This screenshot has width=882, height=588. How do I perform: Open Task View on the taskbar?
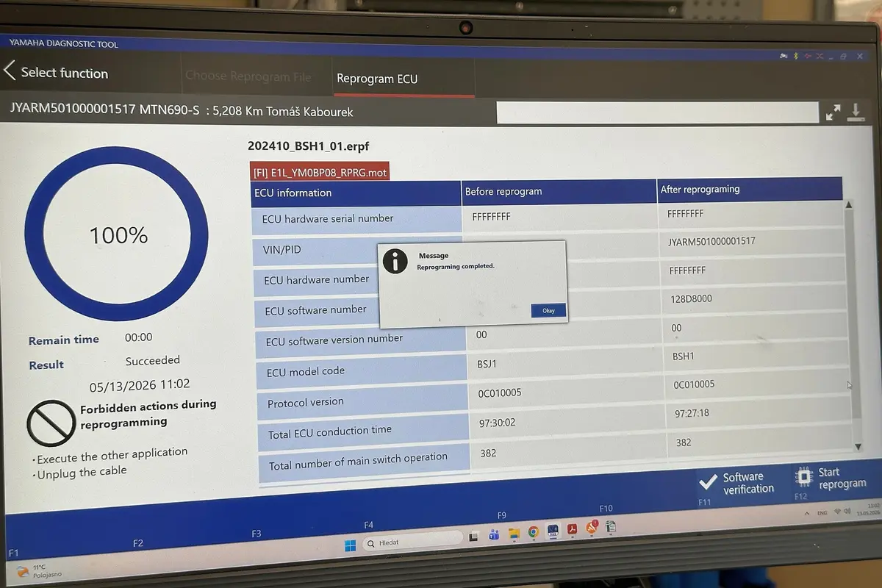tap(473, 537)
